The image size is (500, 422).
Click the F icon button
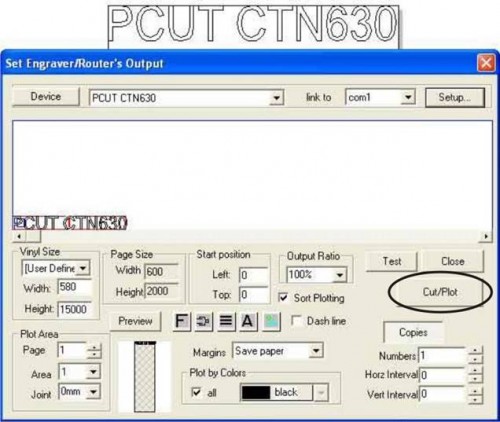click(x=182, y=321)
